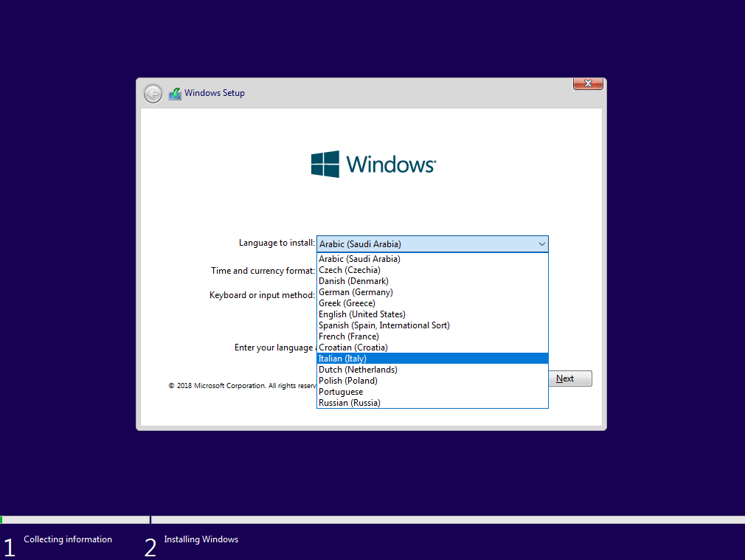Select Spanish (Spain, International Sort)

coord(432,325)
